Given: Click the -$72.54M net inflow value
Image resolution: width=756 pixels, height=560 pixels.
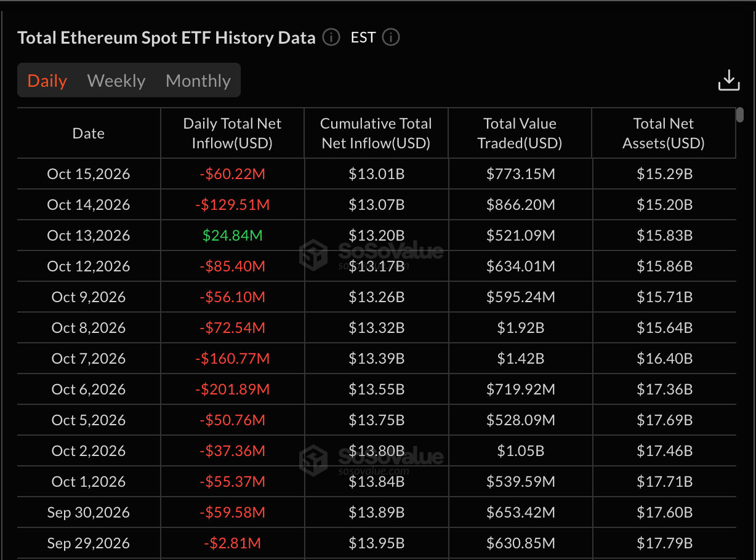Looking at the screenshot, I should tap(233, 328).
